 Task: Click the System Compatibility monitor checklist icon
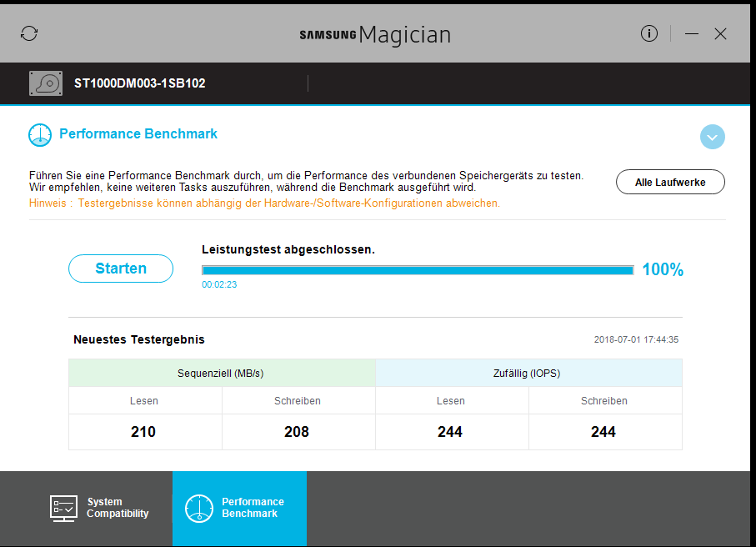pyautogui.click(x=63, y=509)
